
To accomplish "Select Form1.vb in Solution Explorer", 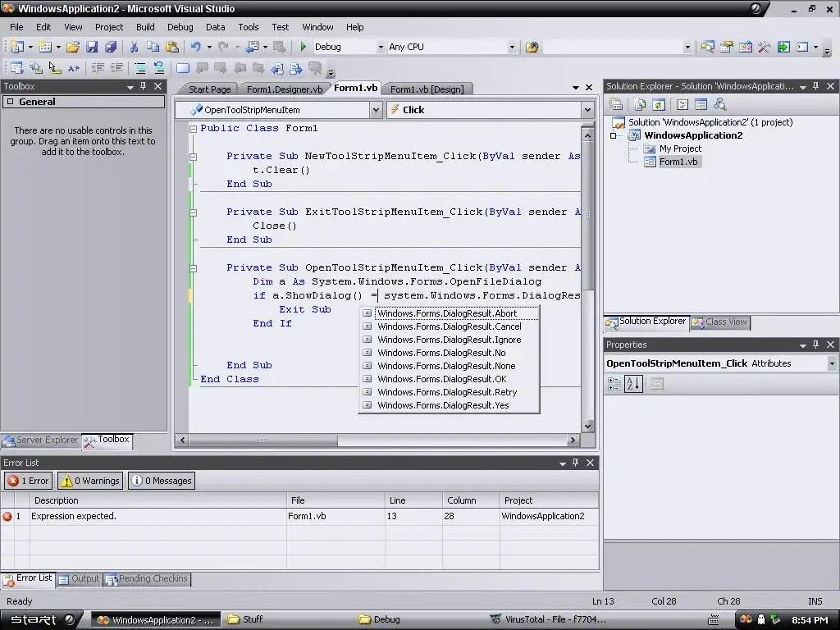I will tap(678, 162).
